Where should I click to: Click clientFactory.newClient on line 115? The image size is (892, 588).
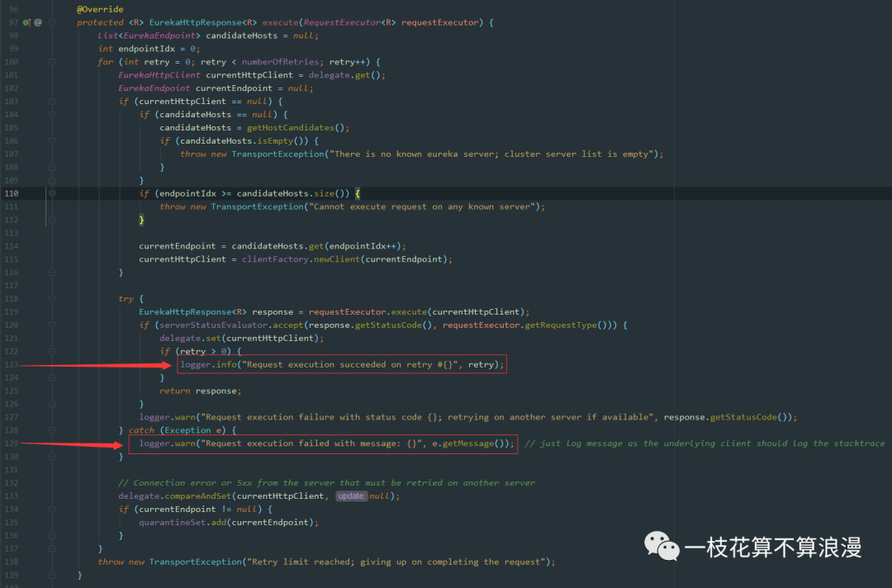[301, 259]
